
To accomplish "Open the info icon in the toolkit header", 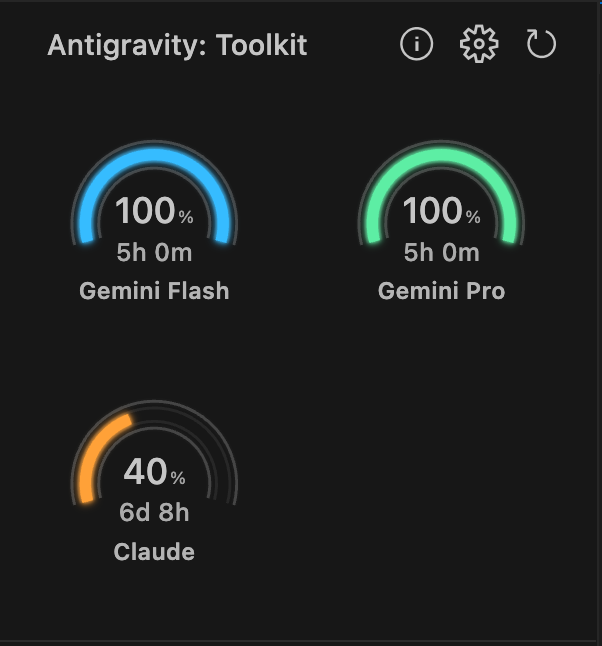I will (416, 45).
